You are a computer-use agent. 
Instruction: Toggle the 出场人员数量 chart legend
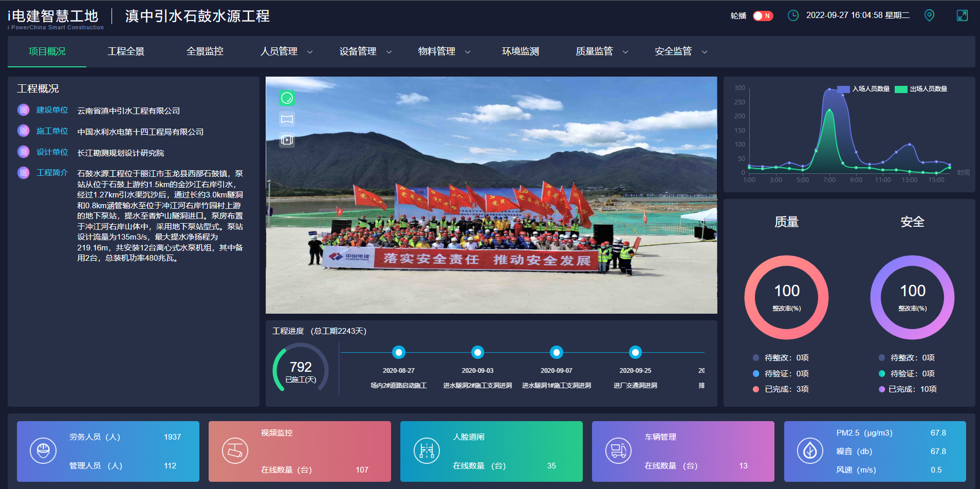pos(921,89)
